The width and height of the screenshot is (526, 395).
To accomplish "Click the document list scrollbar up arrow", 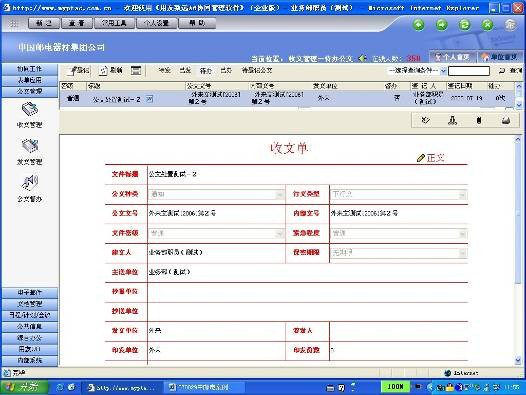I will (x=518, y=86).
